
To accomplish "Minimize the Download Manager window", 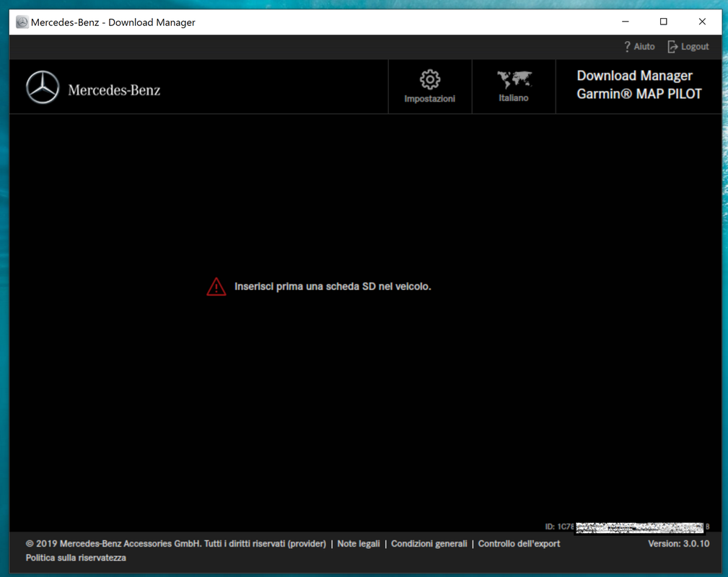I will 626,22.
